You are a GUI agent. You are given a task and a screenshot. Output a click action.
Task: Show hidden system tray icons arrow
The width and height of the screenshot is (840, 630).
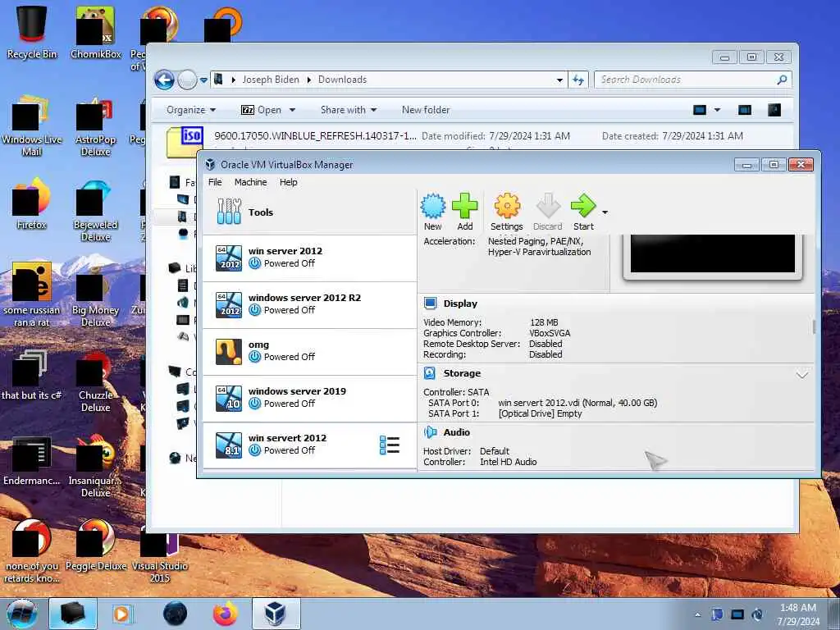coord(697,614)
